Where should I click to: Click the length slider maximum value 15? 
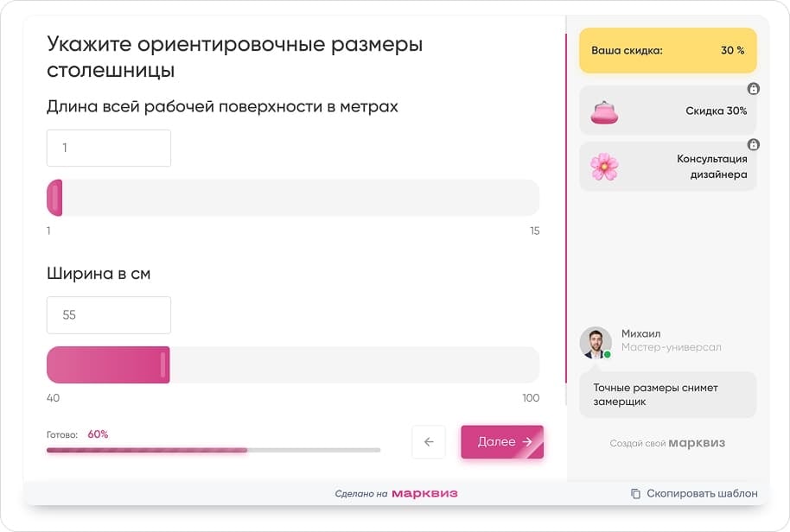pyautogui.click(x=534, y=231)
